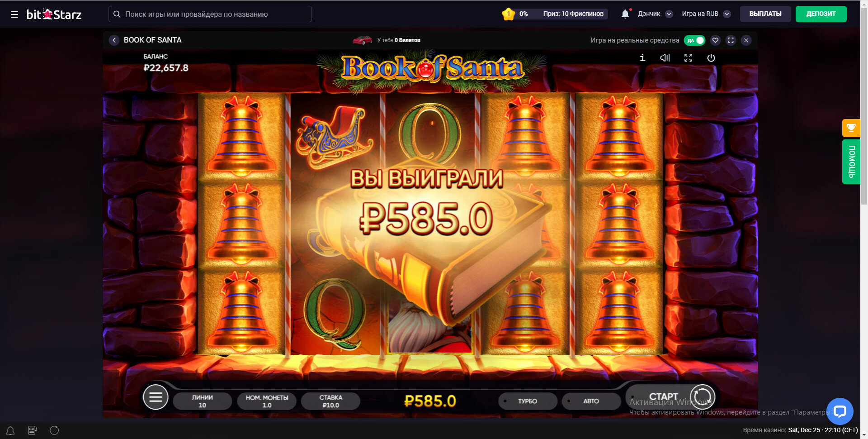
Task: Expand the Дэнчик account dropdown
Action: click(x=669, y=14)
